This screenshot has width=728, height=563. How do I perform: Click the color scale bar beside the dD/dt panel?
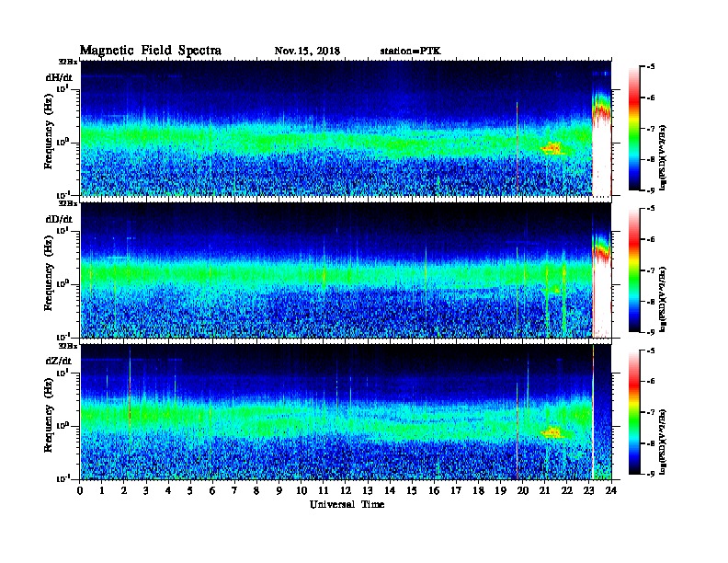tap(634, 270)
